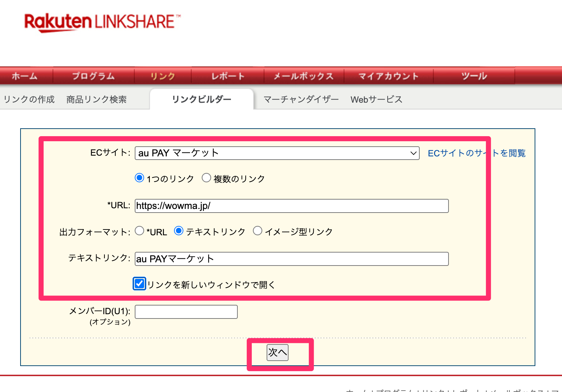Click the *URL input field
The height and width of the screenshot is (392, 562).
292,206
